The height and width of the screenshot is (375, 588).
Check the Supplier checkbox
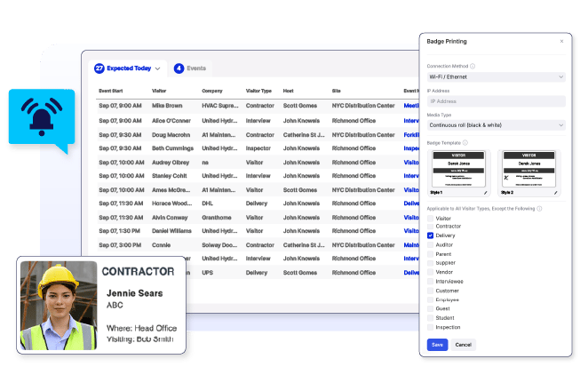[430, 263]
